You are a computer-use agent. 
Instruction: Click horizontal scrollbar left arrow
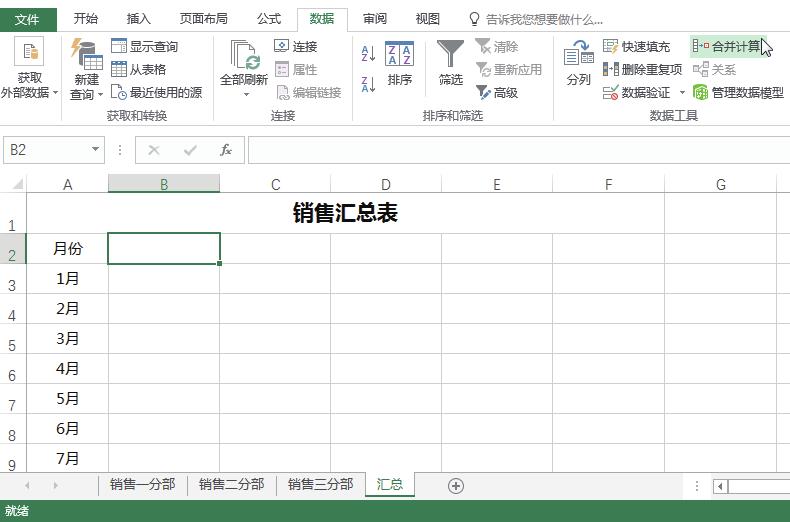point(720,486)
